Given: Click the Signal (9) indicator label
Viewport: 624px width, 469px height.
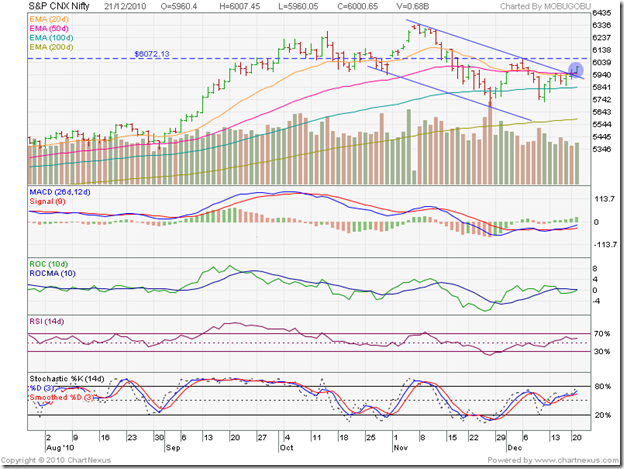Looking at the screenshot, I should (x=43, y=200).
